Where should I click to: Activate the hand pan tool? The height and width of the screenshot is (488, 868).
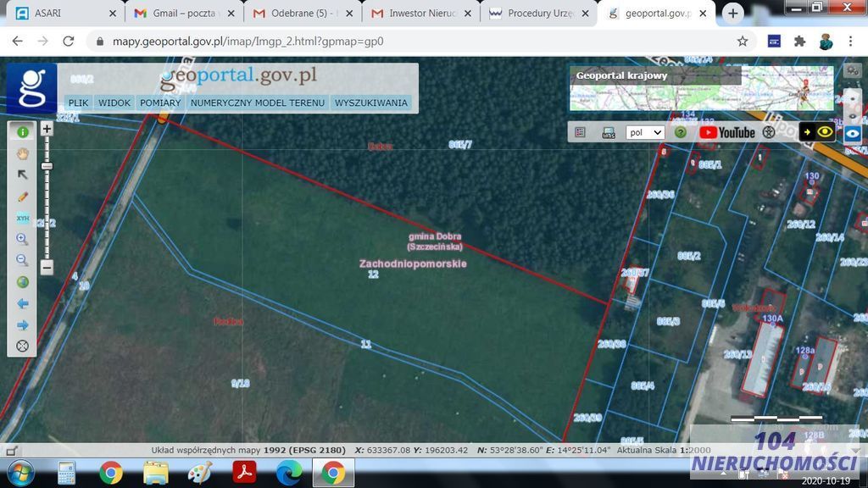22,154
